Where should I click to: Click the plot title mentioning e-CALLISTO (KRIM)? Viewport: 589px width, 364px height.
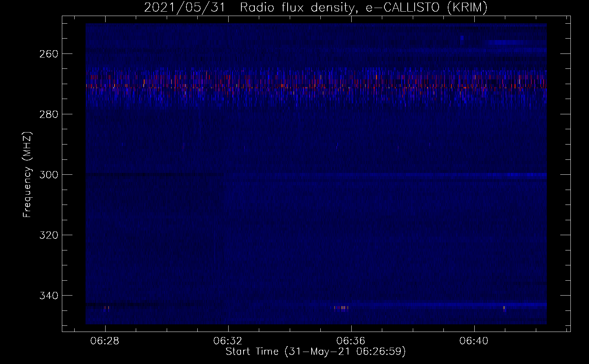pyautogui.click(x=316, y=7)
